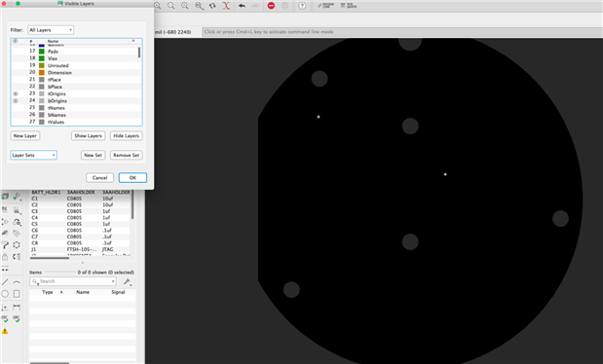Viewport: 603px width, 364px height.
Task: Select the Circle draw tool
Action: pyautogui.click(x=5, y=294)
